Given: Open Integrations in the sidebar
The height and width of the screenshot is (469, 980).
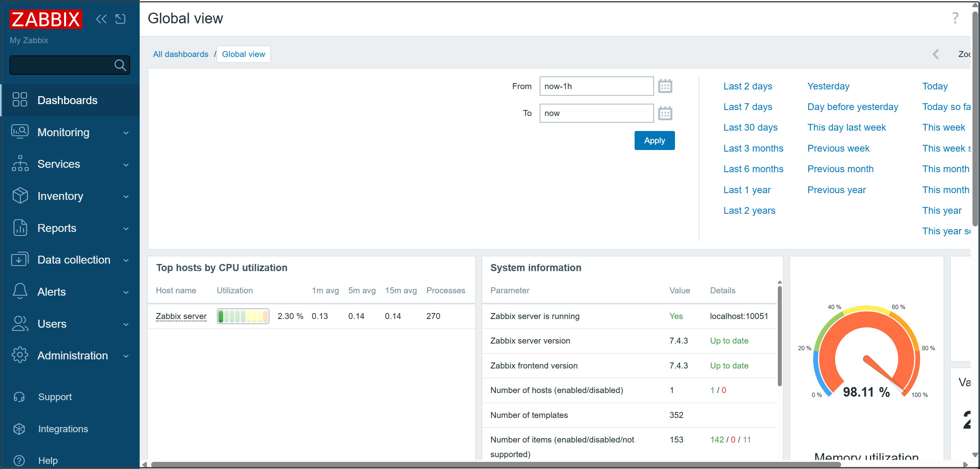Looking at the screenshot, I should pos(63,429).
